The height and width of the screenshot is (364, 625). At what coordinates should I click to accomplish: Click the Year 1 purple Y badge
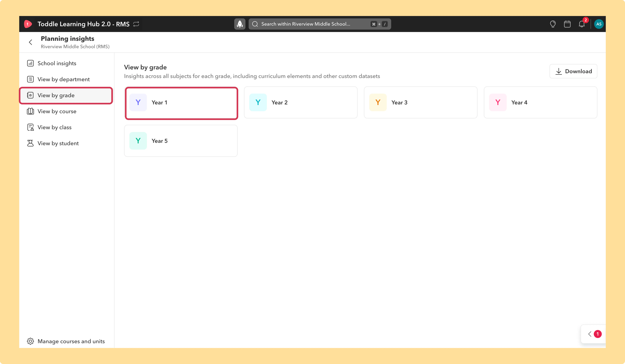[138, 102]
